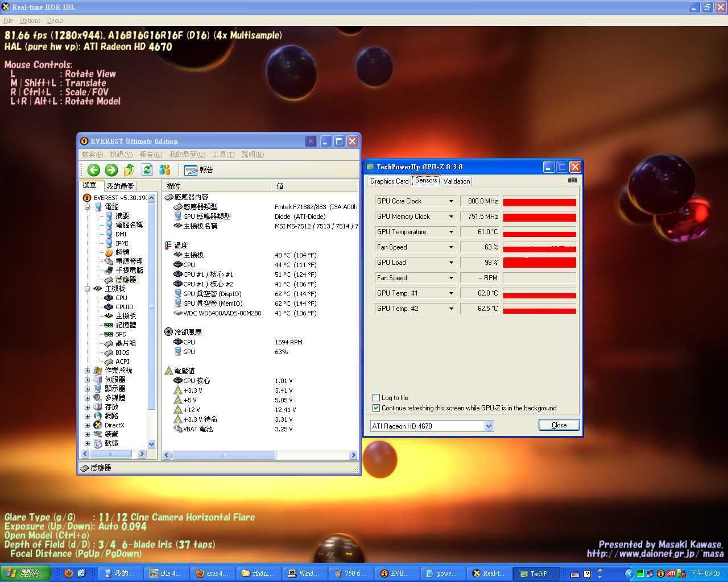728x582 pixels.
Task: Open the 說明 Help menu in EVEREST
Action: pos(253,155)
